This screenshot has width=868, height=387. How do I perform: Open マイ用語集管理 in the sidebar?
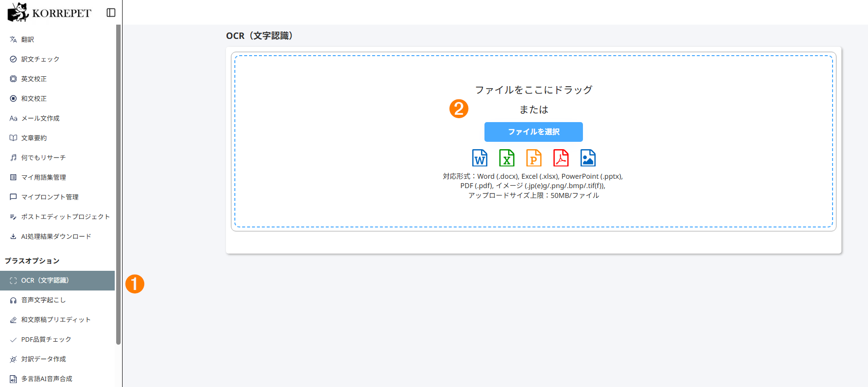coord(57,177)
